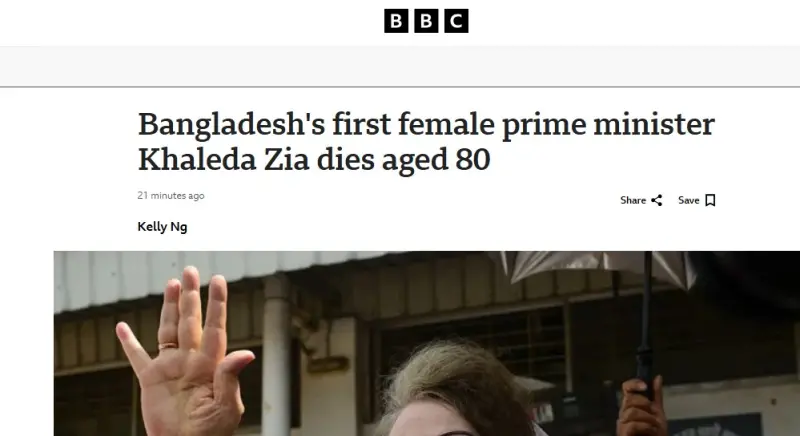Screen dimensions: 800x436
Task: Click the share icon next to Share
Action: pos(657,200)
